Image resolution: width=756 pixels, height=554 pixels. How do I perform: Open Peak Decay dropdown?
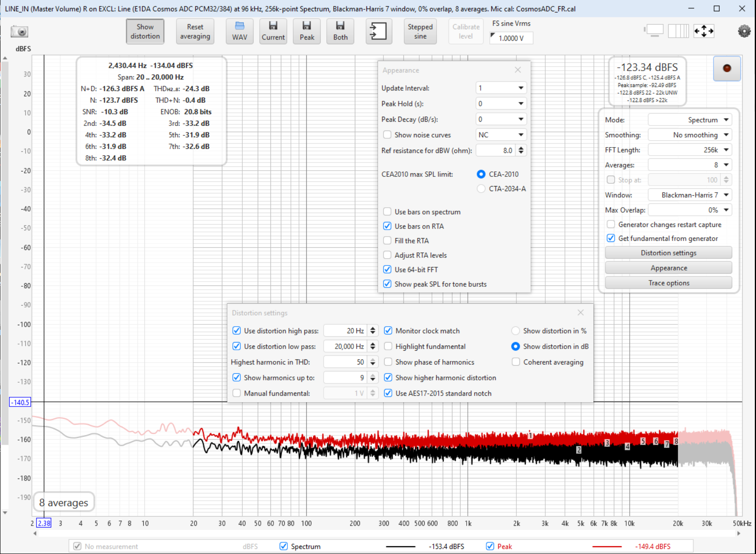(x=501, y=119)
